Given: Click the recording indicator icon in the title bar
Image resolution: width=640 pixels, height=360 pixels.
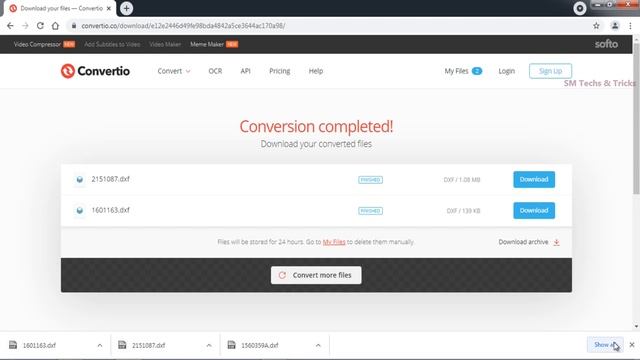Looking at the screenshot, I should point(580,8).
